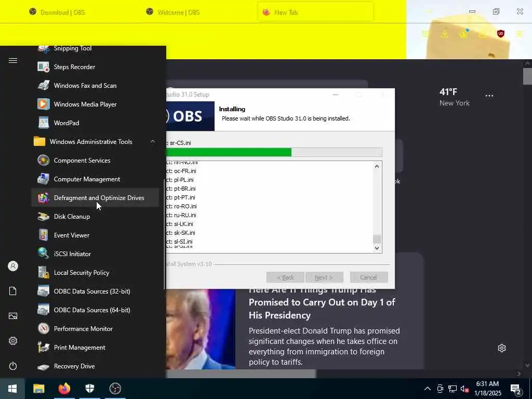532x399 pixels.
Task: Open Windows Security shield on taskbar
Action: tap(89, 389)
